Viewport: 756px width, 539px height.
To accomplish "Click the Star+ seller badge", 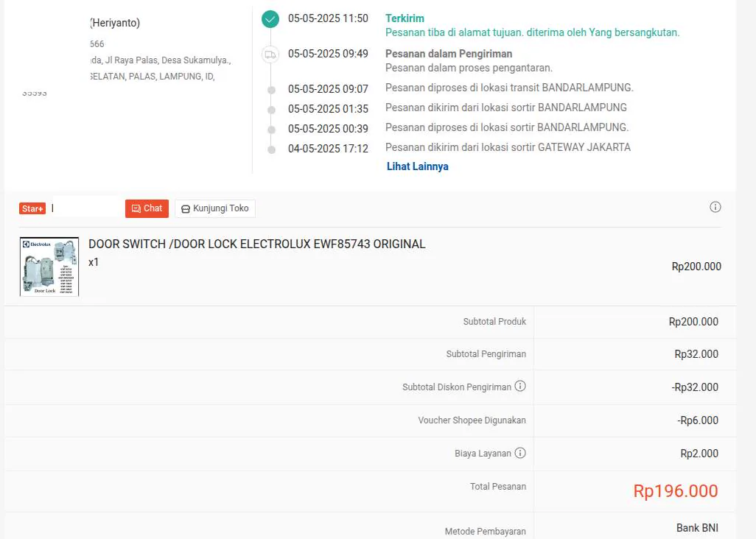I will (x=32, y=208).
